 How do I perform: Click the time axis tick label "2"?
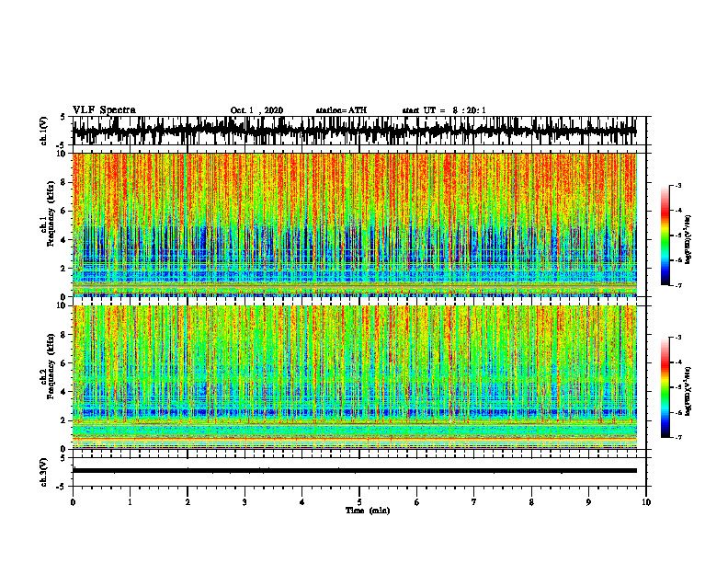[188, 502]
